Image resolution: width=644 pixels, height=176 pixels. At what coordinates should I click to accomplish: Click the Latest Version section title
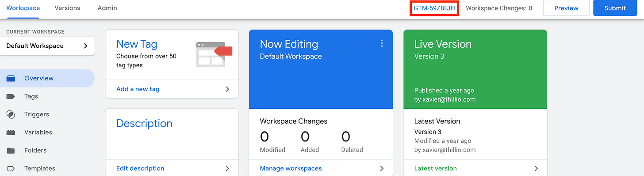click(437, 121)
